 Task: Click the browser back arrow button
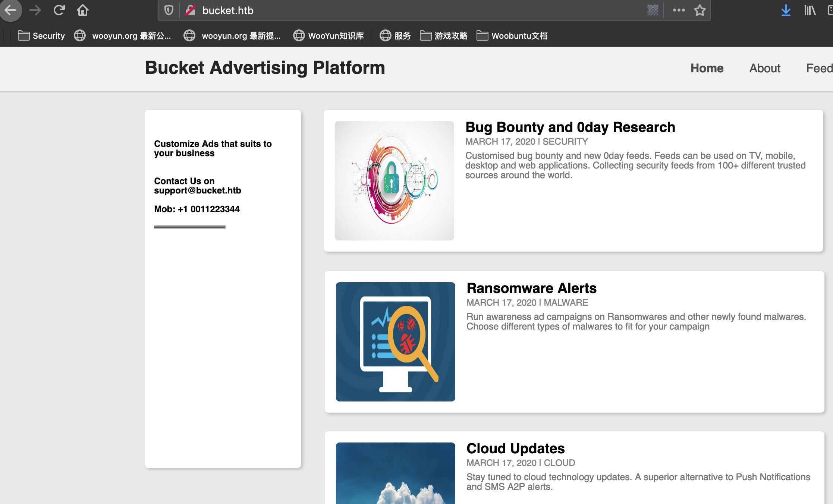pyautogui.click(x=10, y=10)
